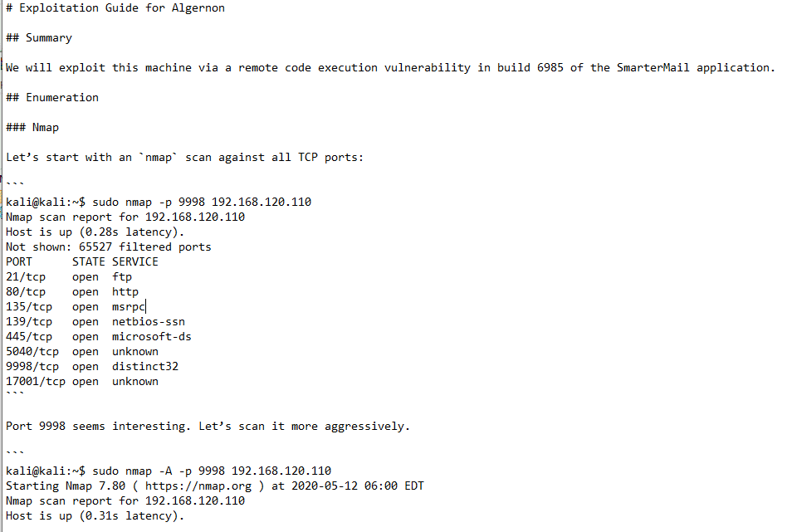Screen dimensions: 792x532
Task: Click the Host is up (0.31s latency) line
Action: pos(95,516)
